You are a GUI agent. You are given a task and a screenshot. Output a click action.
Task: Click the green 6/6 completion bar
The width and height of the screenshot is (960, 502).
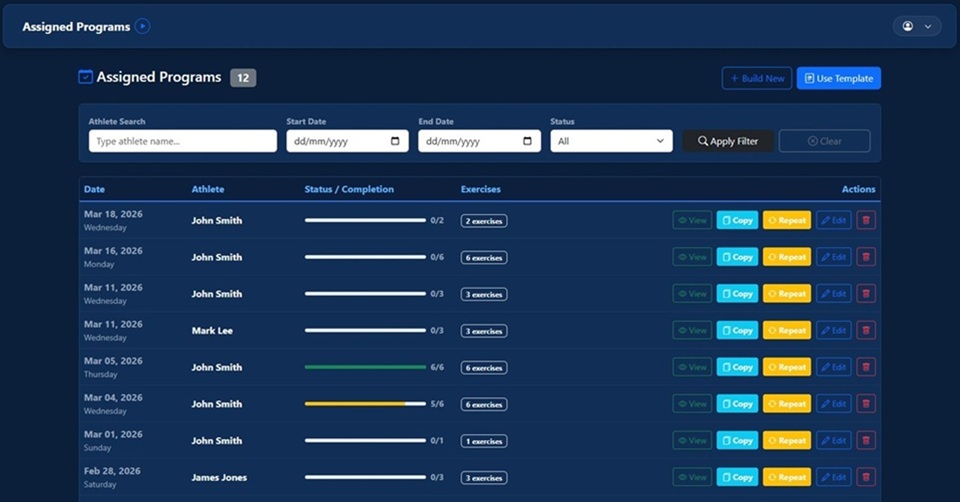[x=365, y=367]
